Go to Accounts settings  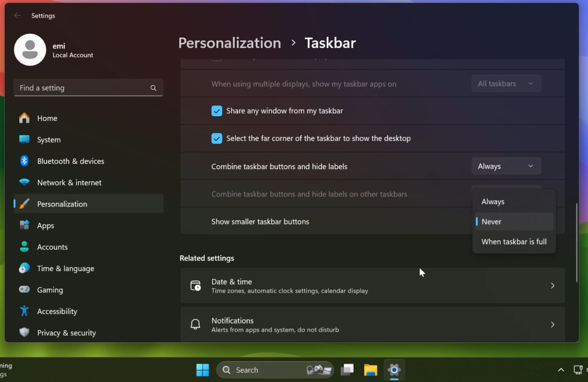[x=52, y=247]
